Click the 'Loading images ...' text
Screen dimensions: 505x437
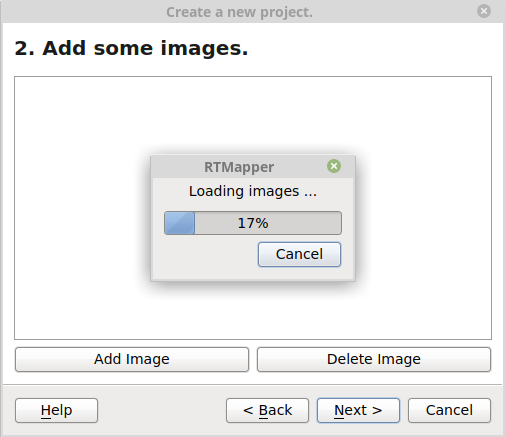tap(253, 191)
